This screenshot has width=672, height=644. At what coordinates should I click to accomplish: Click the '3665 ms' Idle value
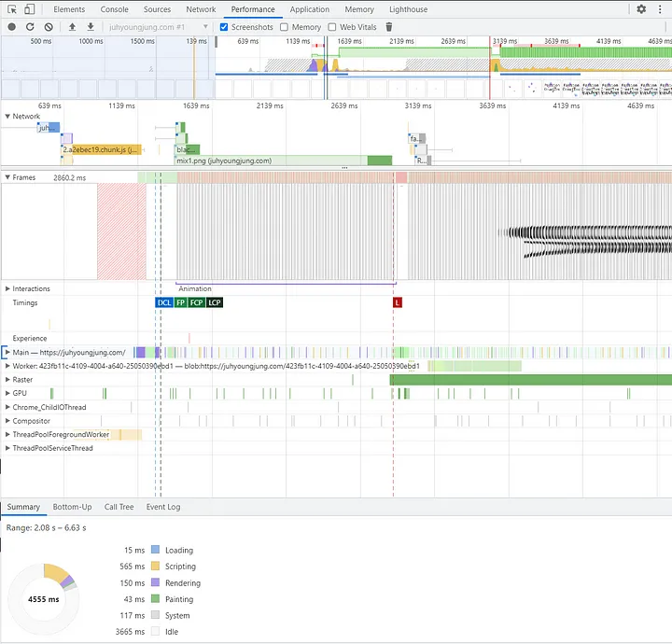point(130,632)
